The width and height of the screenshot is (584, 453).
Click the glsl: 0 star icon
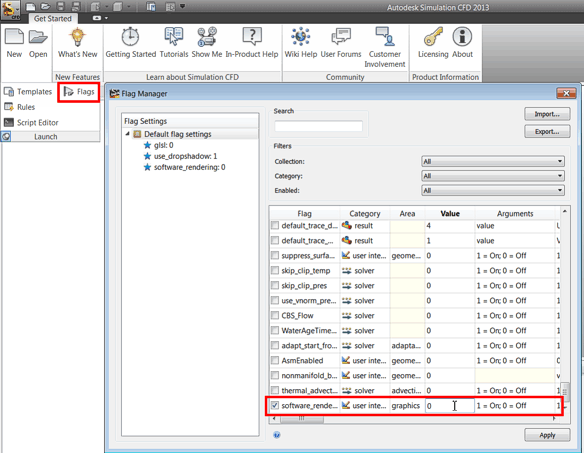point(147,145)
